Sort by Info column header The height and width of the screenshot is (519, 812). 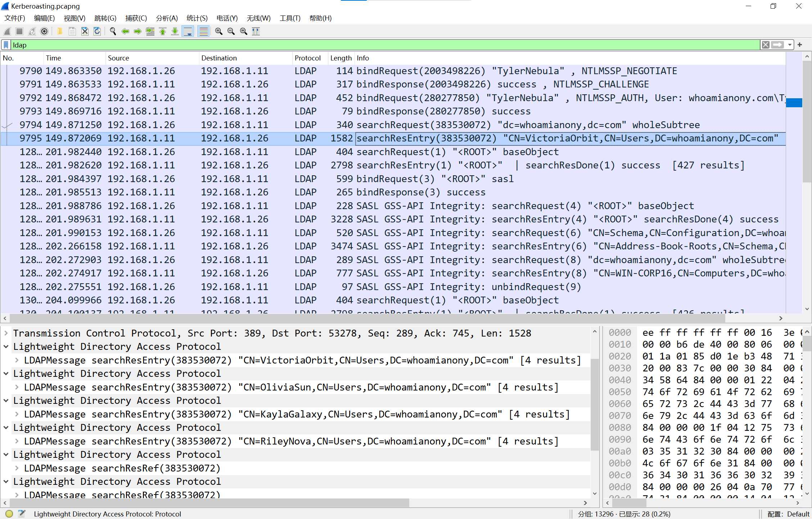(570, 58)
